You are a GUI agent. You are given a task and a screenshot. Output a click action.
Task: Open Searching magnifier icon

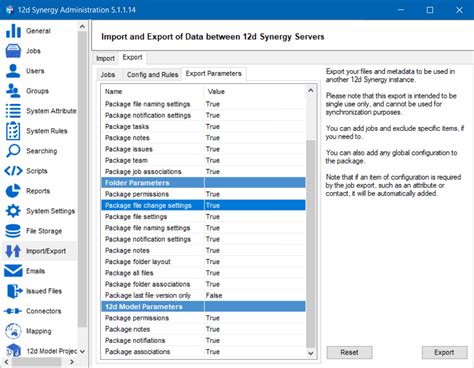[13, 151]
